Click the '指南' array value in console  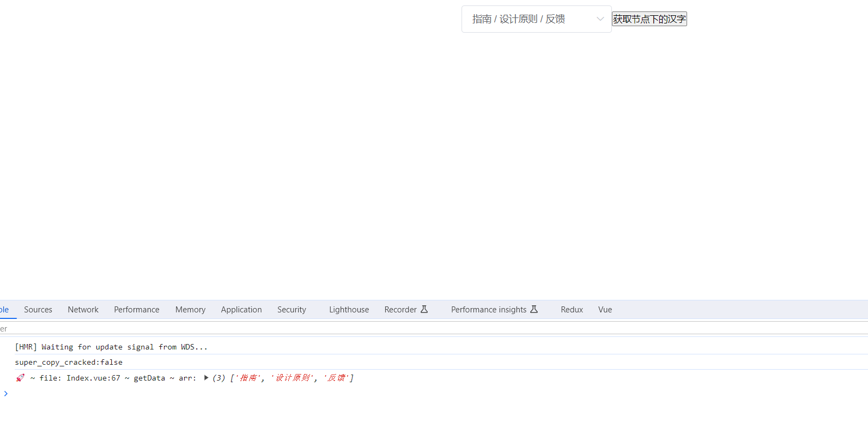248,378
